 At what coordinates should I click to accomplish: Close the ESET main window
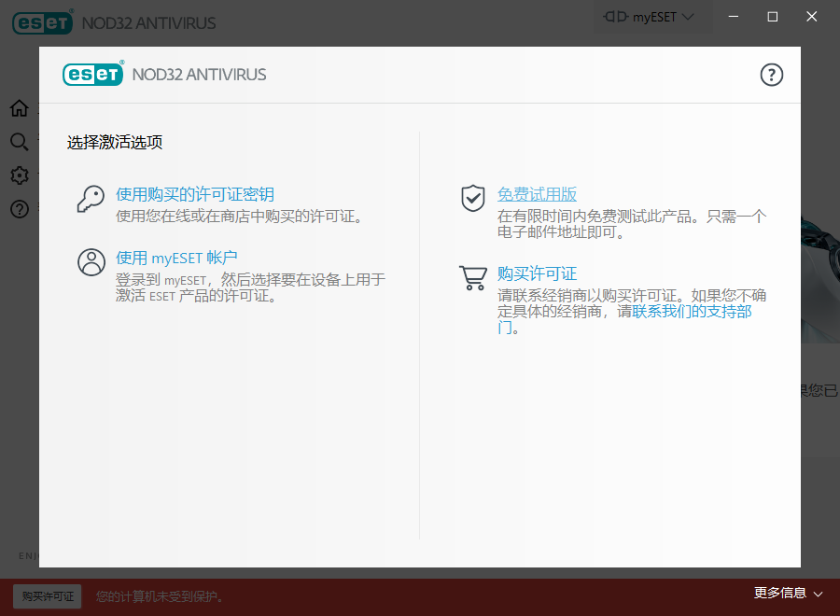point(812,17)
